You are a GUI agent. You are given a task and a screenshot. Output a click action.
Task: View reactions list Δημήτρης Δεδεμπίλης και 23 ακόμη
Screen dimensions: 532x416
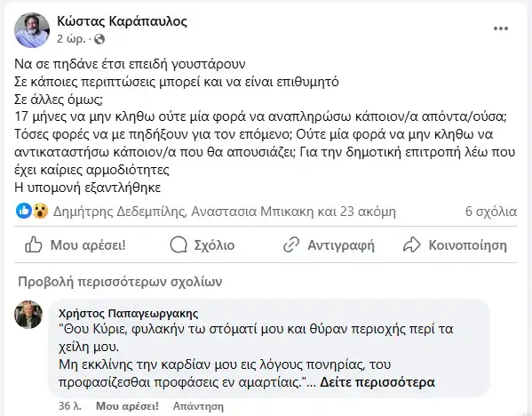point(225,212)
